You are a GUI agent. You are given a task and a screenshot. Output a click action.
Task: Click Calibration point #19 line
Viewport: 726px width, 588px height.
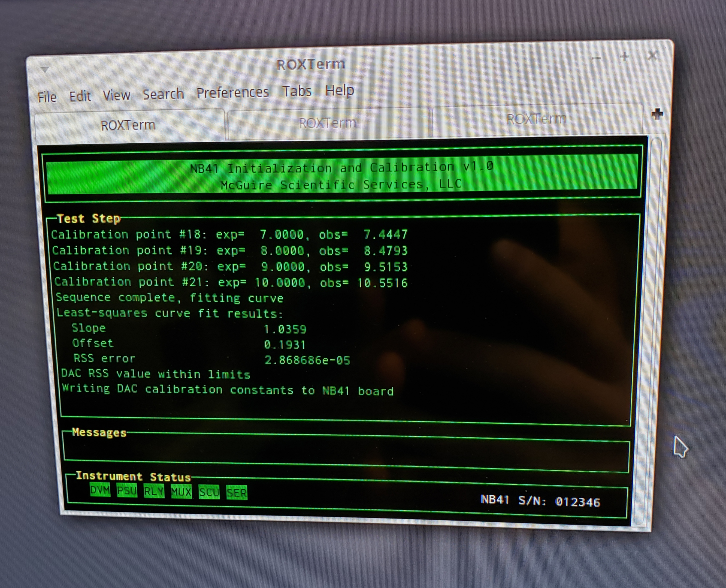[x=230, y=251]
